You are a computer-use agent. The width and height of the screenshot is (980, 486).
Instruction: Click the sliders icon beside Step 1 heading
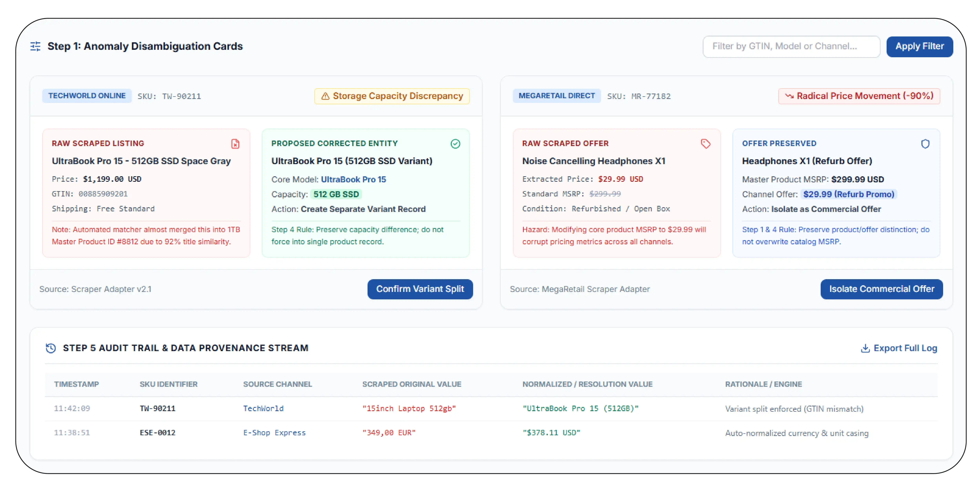coord(35,46)
